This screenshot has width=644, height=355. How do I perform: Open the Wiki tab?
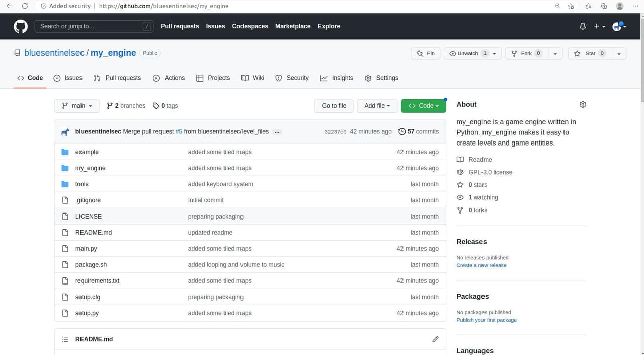[x=253, y=78]
